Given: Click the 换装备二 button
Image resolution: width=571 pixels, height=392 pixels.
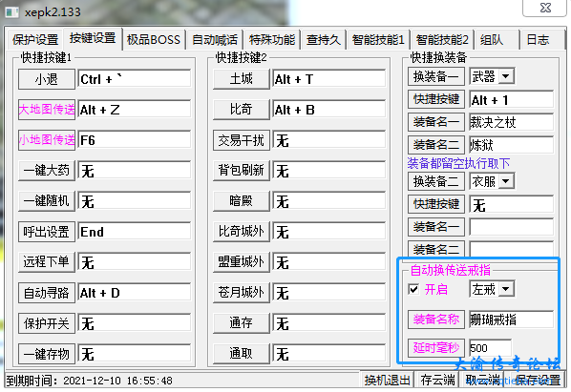Looking at the screenshot, I should (x=436, y=181).
